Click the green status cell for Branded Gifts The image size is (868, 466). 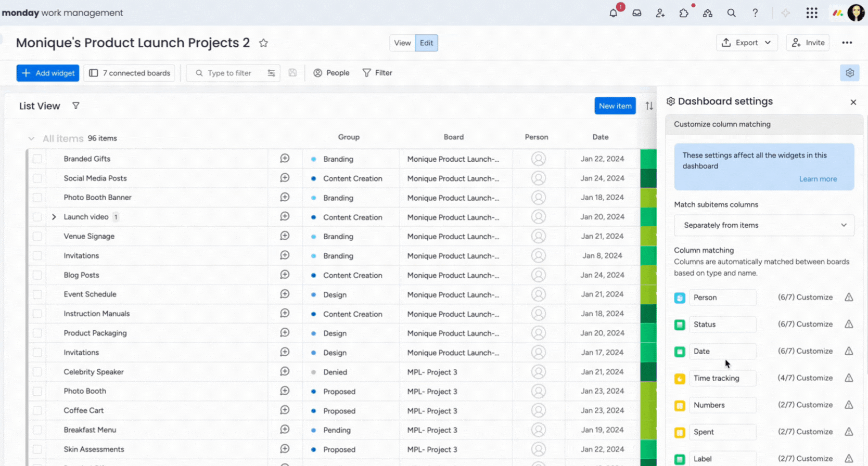coord(648,159)
